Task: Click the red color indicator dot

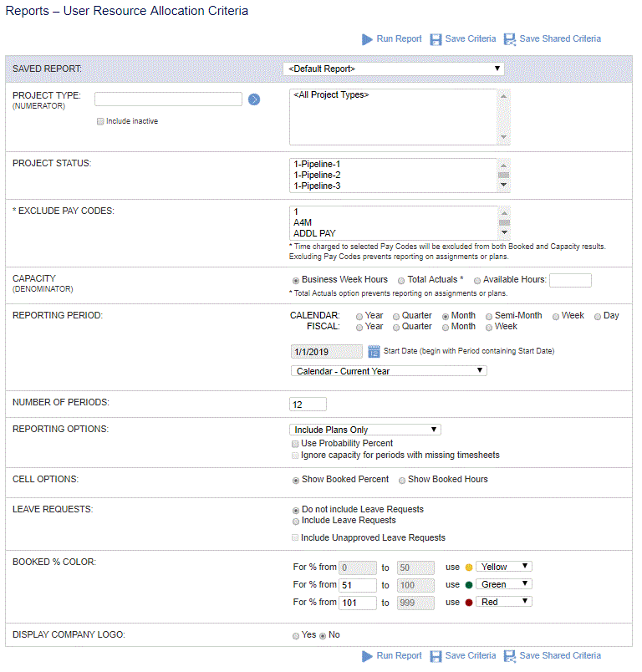Action: [x=469, y=603]
